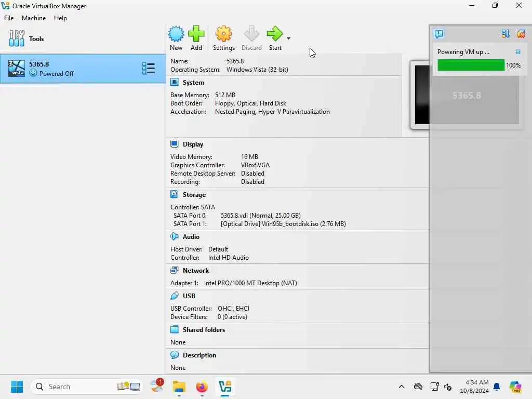Open the clock showing 4:34 AM

[x=474, y=387]
